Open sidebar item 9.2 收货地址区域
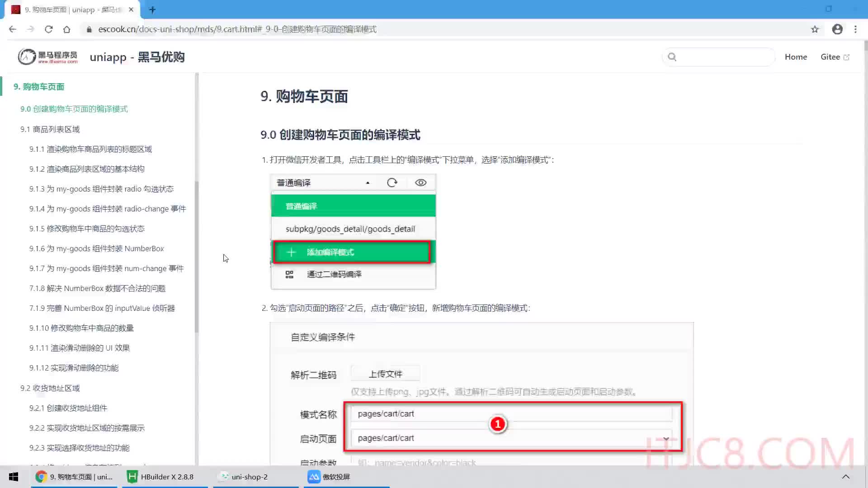This screenshot has height=488, width=868. [x=50, y=388]
